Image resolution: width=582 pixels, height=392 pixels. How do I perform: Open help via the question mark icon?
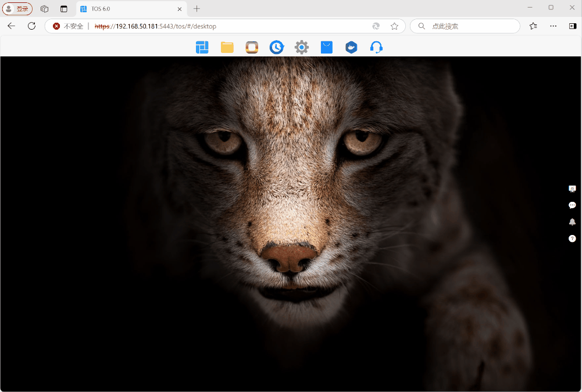point(572,238)
